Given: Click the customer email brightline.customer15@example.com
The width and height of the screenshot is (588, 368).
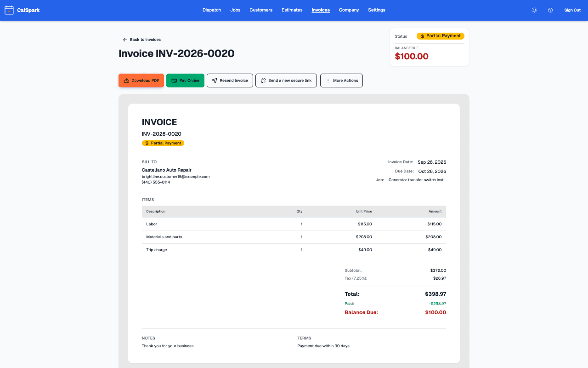Looking at the screenshot, I should coord(175,177).
